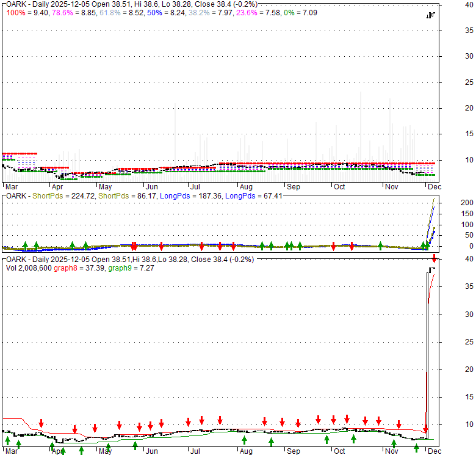
Task: Click the 15 price label on bottom panel axis
Action: click(469, 397)
